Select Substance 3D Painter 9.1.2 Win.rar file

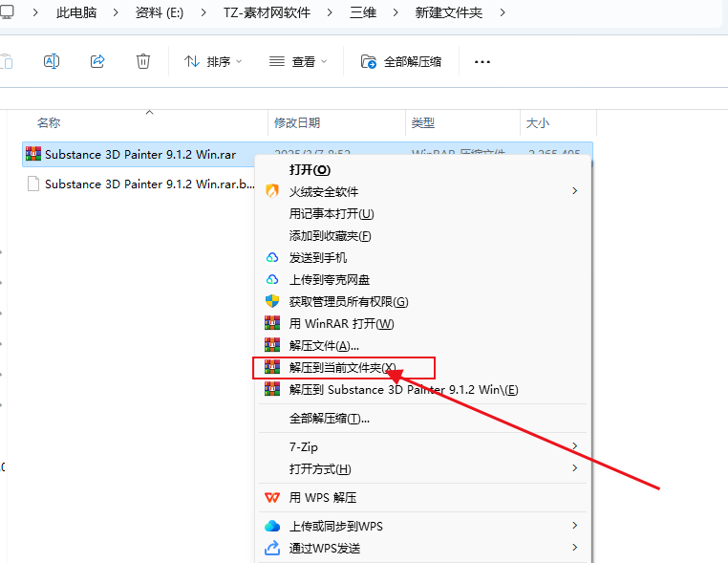pyautogui.click(x=140, y=154)
